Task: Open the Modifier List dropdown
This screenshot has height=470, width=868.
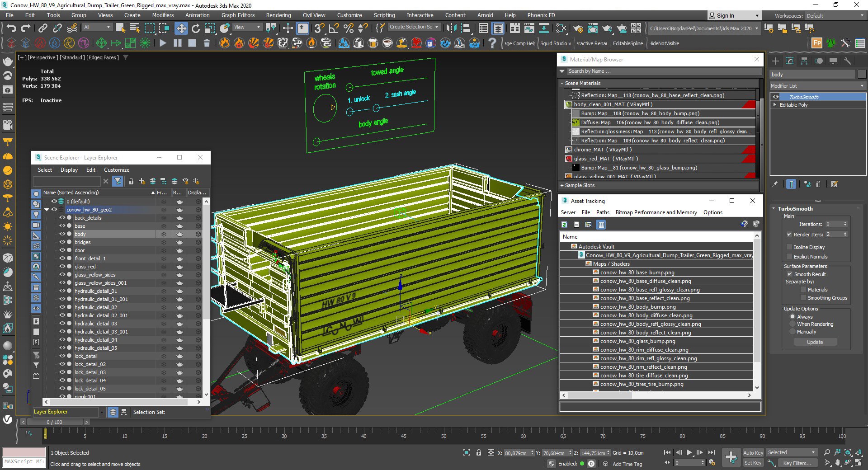Action: (818, 86)
